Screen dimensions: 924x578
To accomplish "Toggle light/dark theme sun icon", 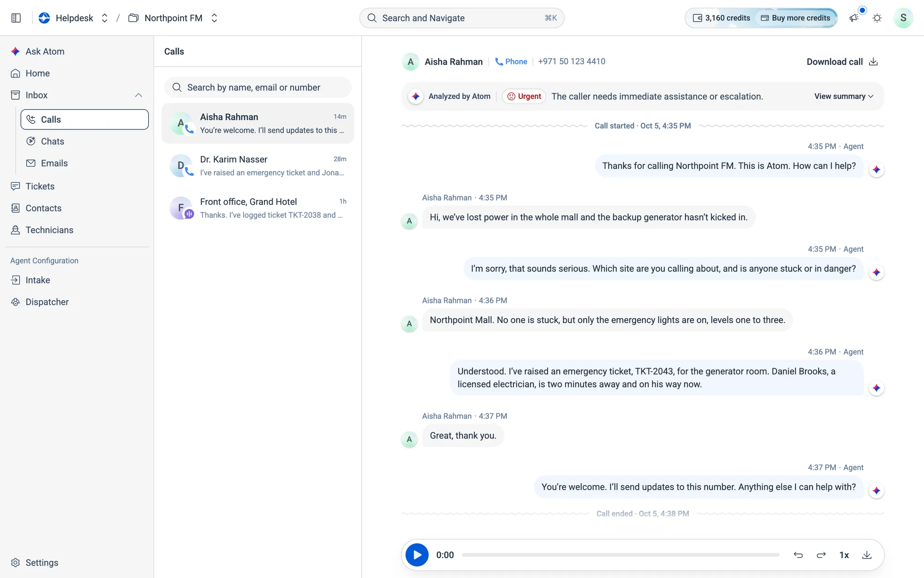I will (x=877, y=18).
